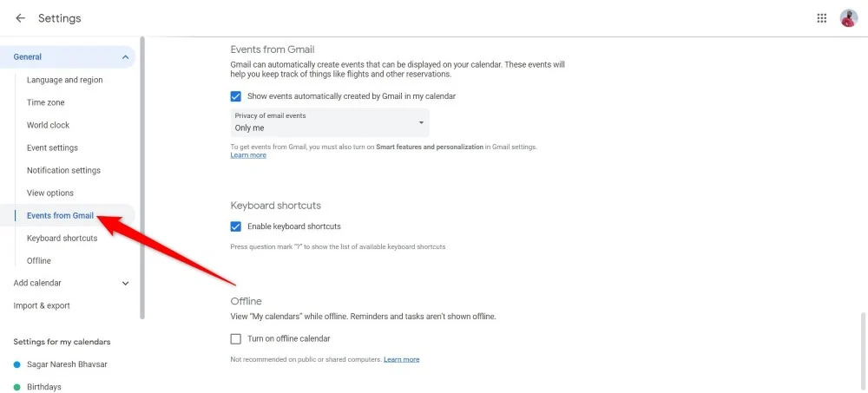
Task: Click Learn more under Events from Gmail
Action: click(x=248, y=155)
